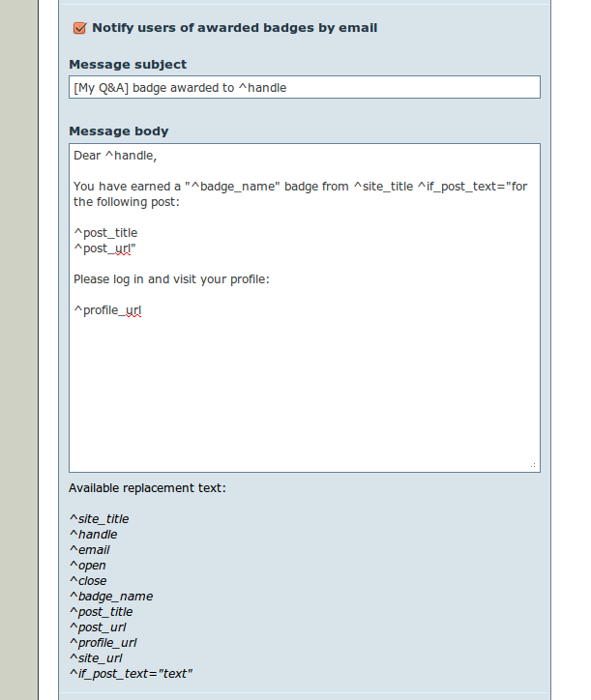The image size is (591, 700).
Task: Click the misspelled ^post_url word in the body
Action: pyautogui.click(x=103, y=248)
